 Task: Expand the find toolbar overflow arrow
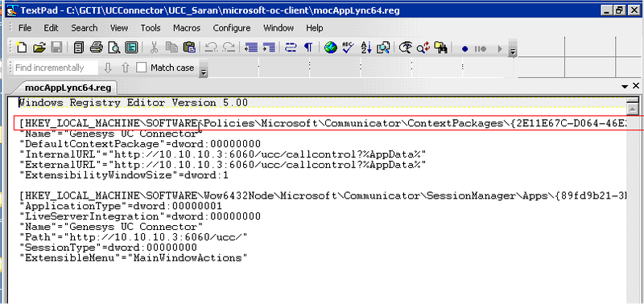pos(204,69)
